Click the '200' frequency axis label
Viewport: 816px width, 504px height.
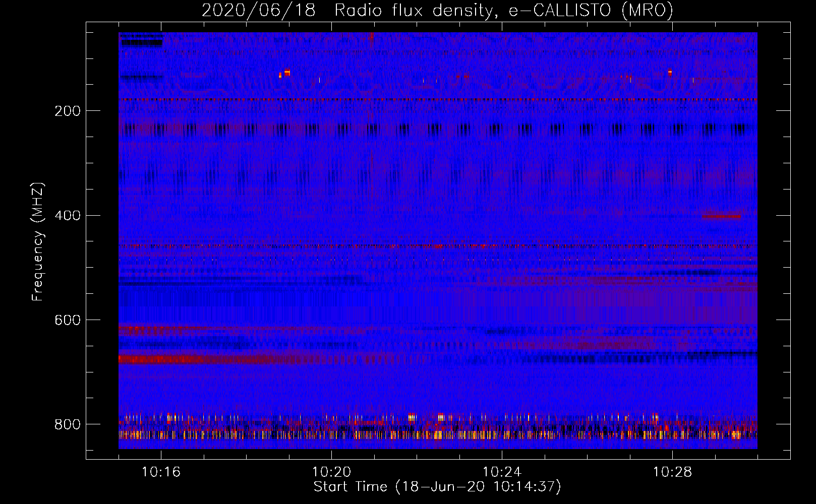[x=68, y=111]
